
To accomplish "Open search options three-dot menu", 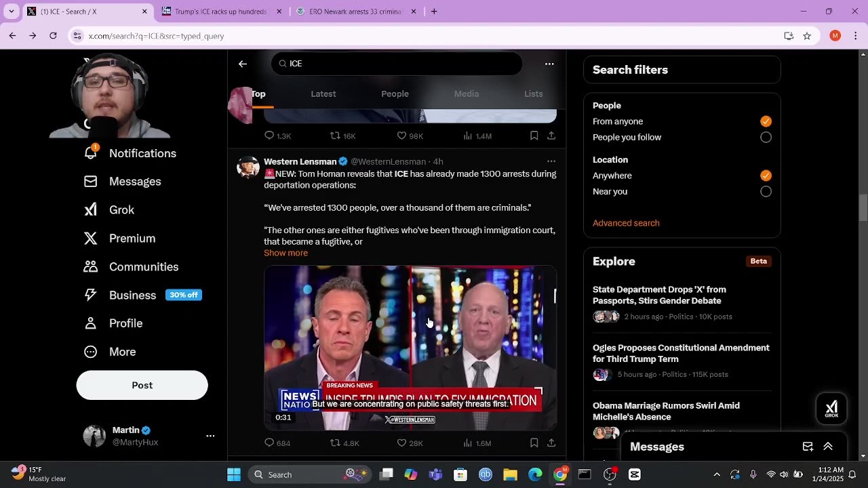I will (549, 64).
